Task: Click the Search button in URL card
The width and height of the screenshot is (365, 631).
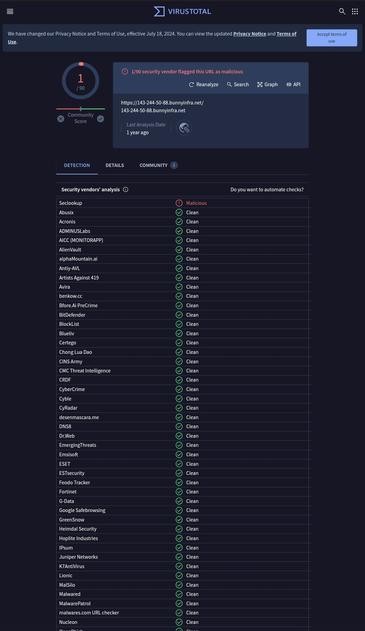Action: 238,85
